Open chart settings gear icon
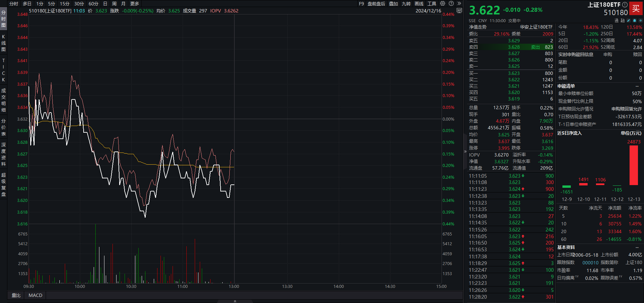This screenshot has height=303, width=644. coord(443,4)
